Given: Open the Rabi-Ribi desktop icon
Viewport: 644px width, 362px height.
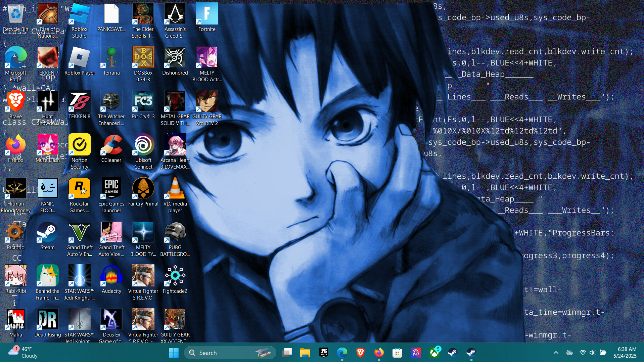Looking at the screenshot, I should click(15, 280).
